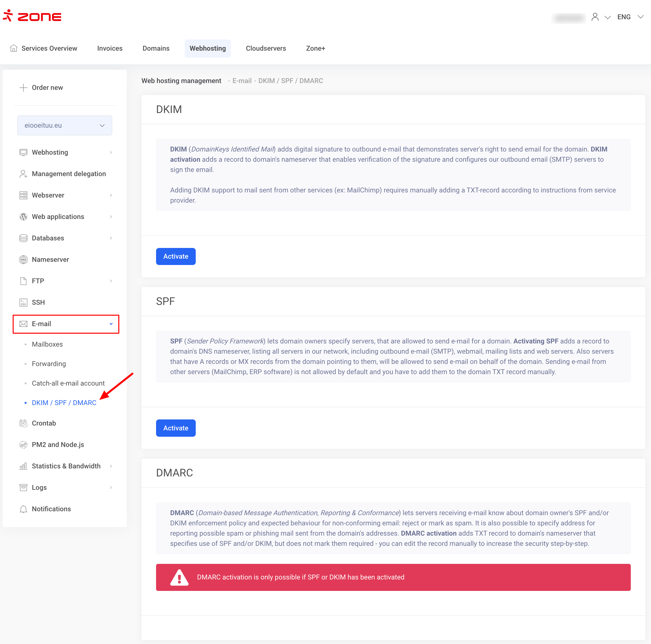Image resolution: width=651 pixels, height=644 pixels.
Task: Click the user account profile icon
Action: coord(595,17)
